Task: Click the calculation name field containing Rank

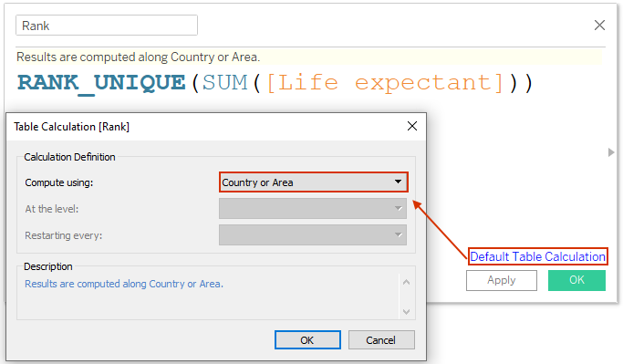Action: 107,26
